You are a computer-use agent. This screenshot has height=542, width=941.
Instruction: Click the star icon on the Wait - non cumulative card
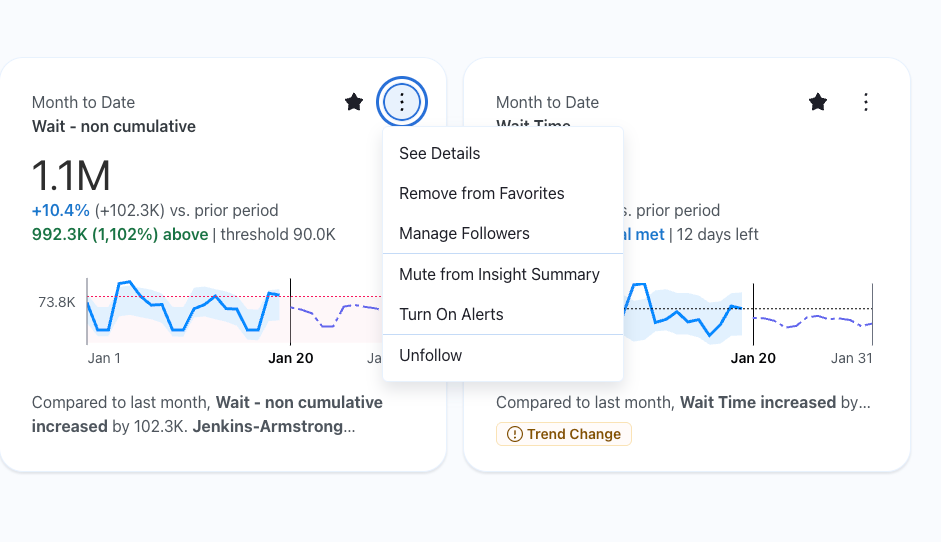point(354,102)
